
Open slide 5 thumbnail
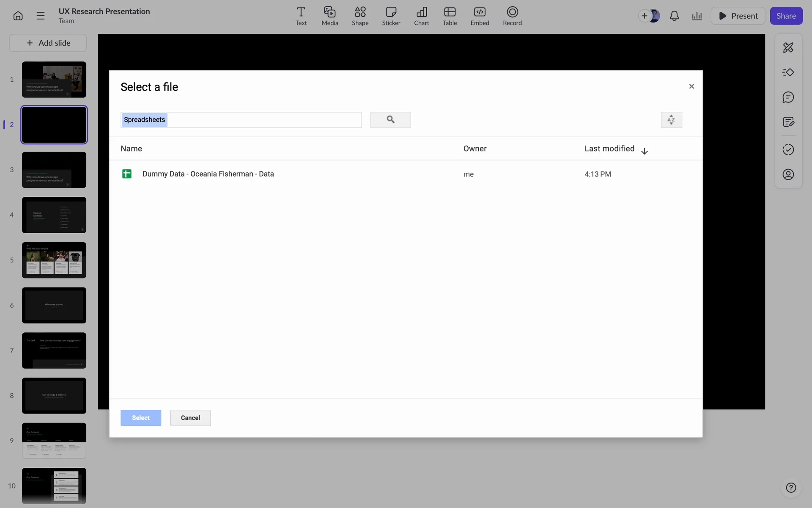coord(54,260)
